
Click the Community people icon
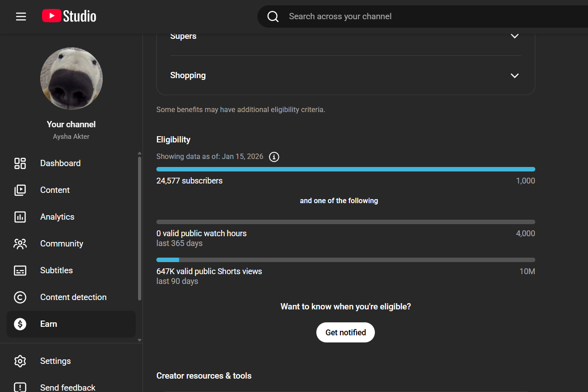(x=20, y=244)
